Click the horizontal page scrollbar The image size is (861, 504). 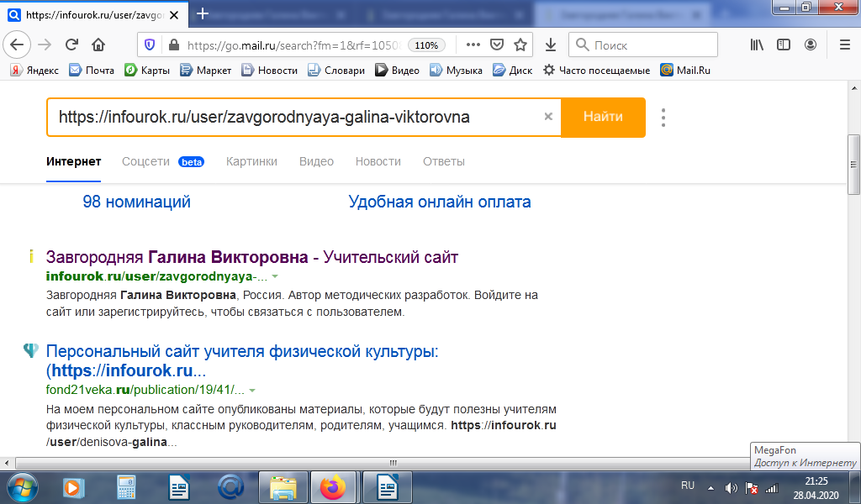(391, 463)
